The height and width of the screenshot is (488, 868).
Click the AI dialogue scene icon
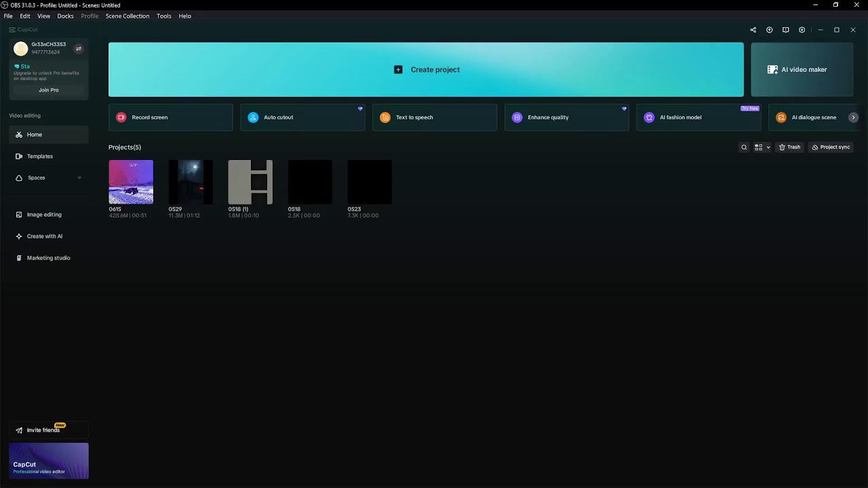point(781,117)
